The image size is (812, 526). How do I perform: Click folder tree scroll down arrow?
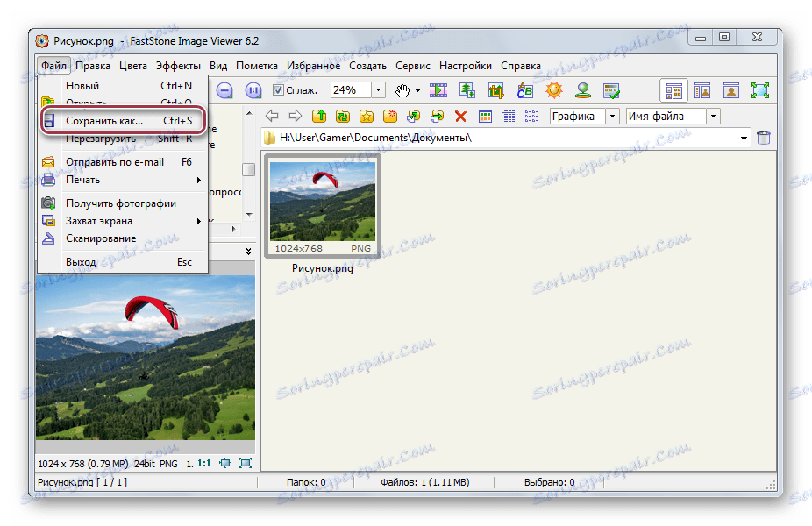(x=249, y=214)
